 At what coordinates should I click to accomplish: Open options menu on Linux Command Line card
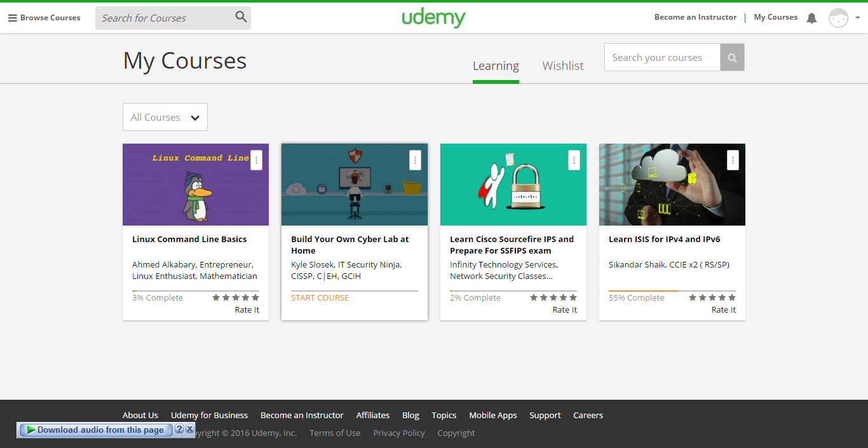[x=256, y=160]
